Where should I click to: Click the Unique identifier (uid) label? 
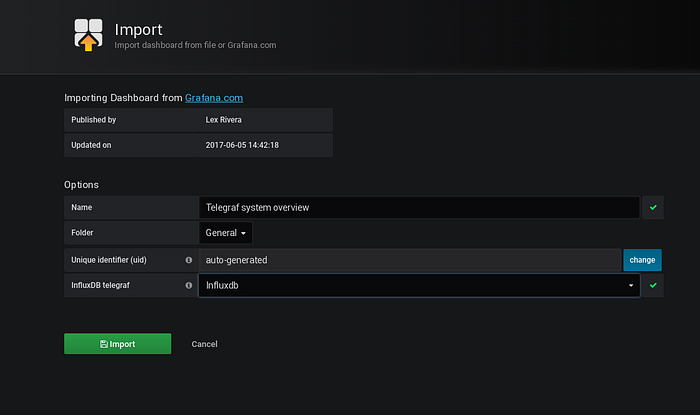[108, 260]
